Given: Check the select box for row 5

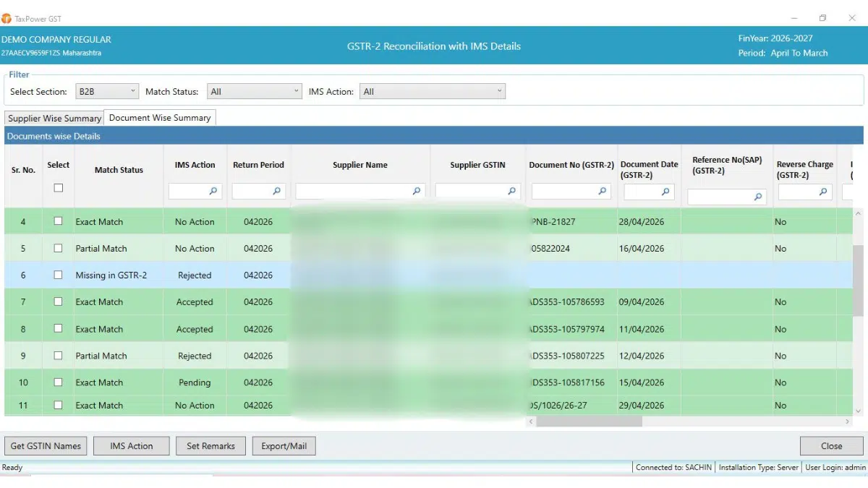Looking at the screenshot, I should tap(59, 248).
